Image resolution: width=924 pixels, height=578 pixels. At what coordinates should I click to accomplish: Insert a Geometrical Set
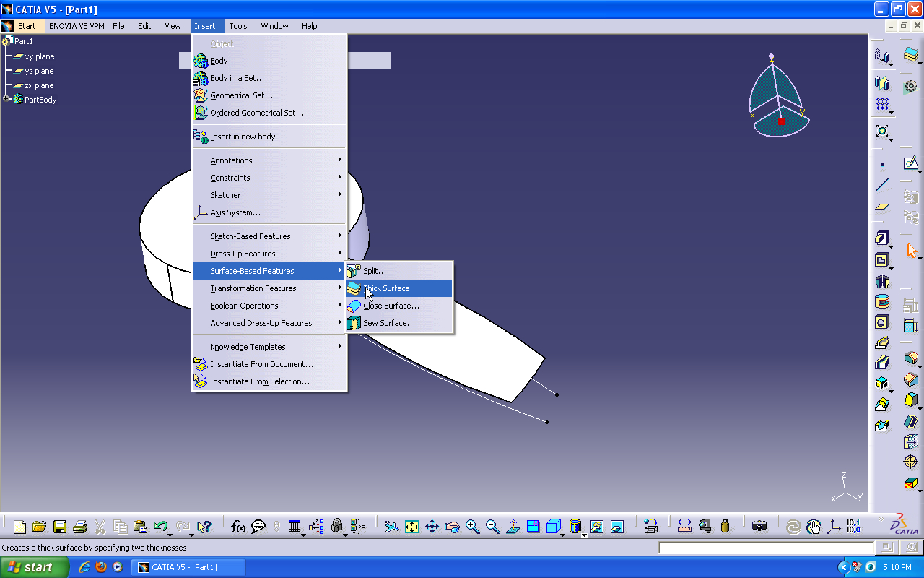[269, 95]
